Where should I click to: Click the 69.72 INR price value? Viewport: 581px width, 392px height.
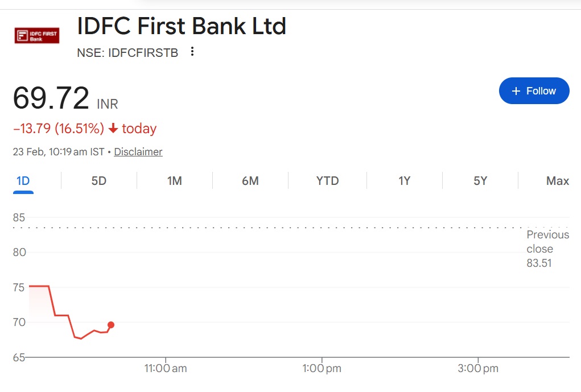51,98
